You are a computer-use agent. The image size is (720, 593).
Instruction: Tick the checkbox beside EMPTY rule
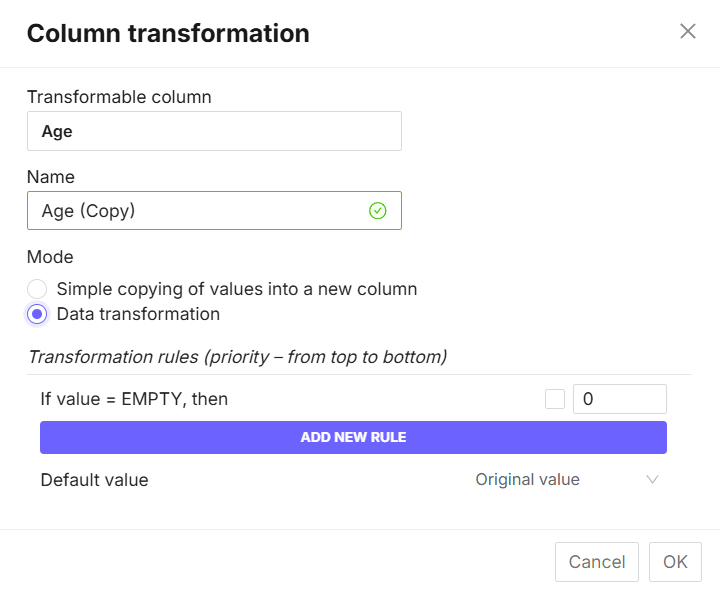coord(555,399)
